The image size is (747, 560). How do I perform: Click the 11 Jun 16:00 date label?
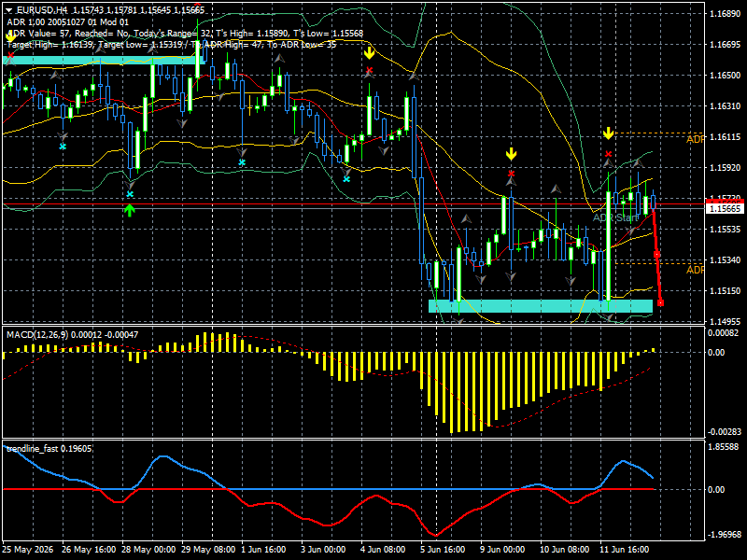[x=625, y=550]
